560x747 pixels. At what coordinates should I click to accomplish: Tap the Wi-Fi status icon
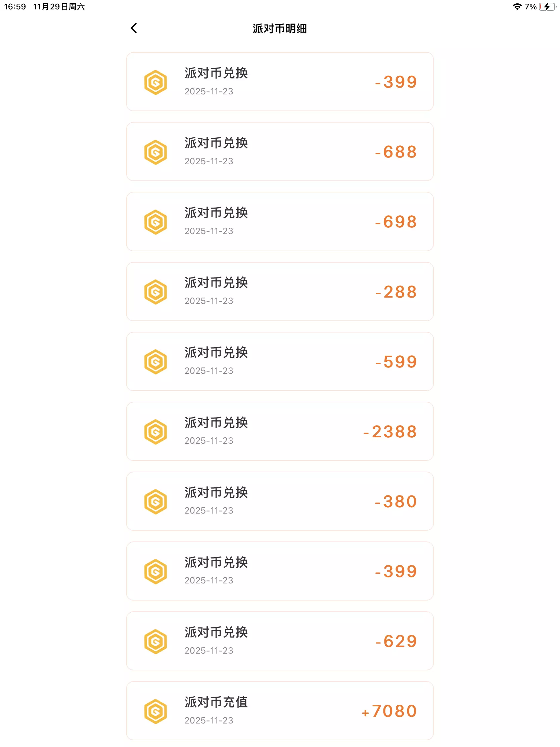click(x=517, y=7)
